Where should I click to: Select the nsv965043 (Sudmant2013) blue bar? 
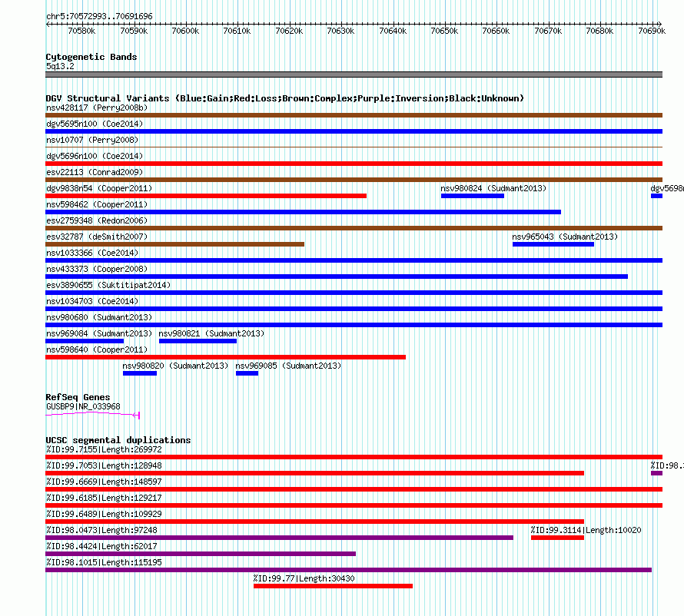coord(553,244)
